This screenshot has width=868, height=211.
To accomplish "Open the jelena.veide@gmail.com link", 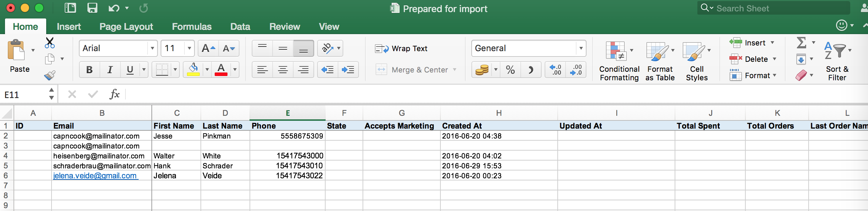I will 95,175.
